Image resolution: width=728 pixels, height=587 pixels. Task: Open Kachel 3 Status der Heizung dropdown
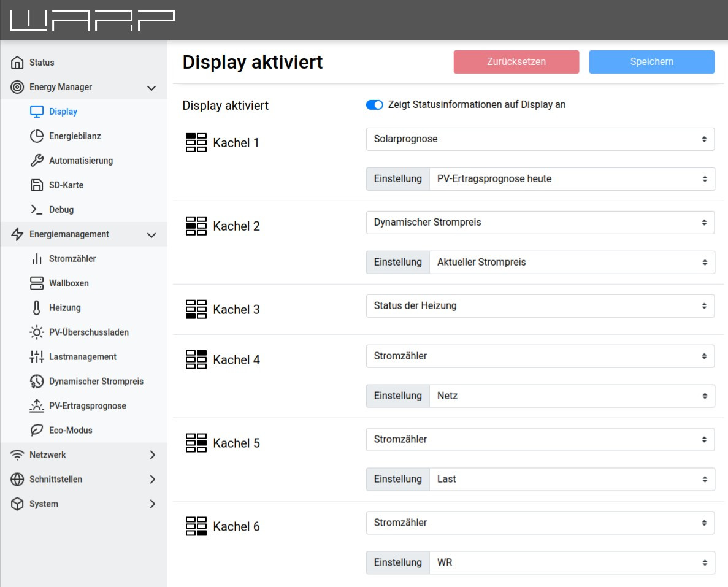tap(540, 306)
